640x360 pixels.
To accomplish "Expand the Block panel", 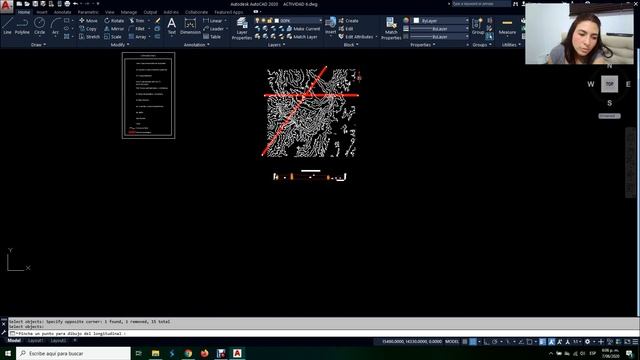I will click(351, 45).
